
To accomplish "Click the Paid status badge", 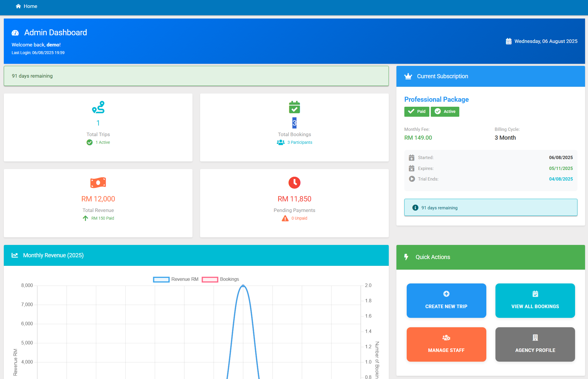I will point(417,112).
